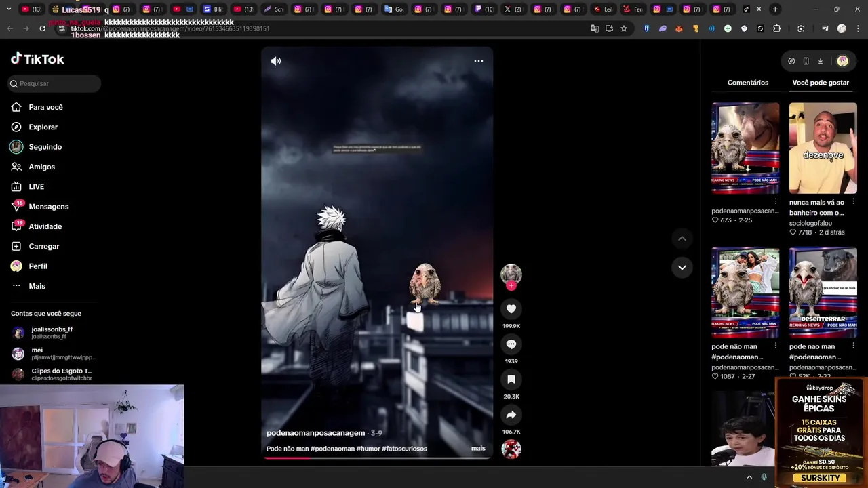Open Google Translate icon in address bar

(x=595, y=28)
